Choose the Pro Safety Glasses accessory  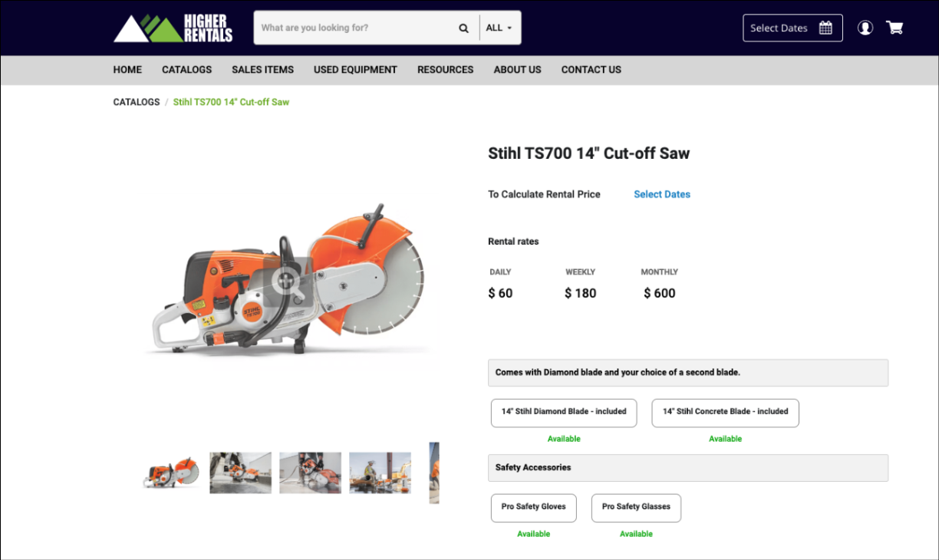(x=636, y=507)
